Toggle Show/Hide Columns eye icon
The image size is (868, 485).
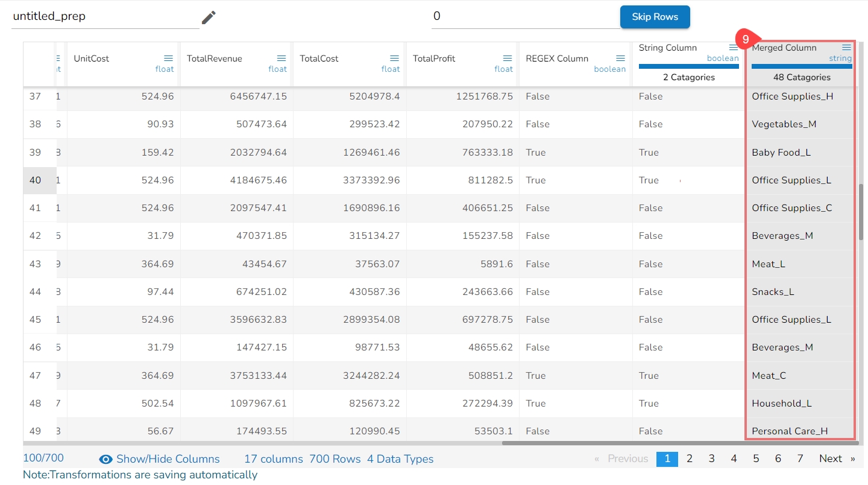pyautogui.click(x=106, y=460)
